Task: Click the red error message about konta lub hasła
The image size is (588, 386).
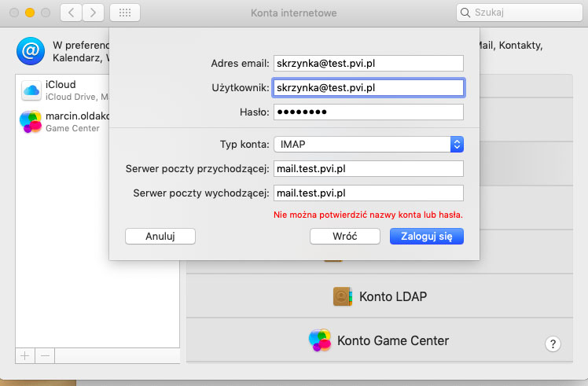Action: 368,215
